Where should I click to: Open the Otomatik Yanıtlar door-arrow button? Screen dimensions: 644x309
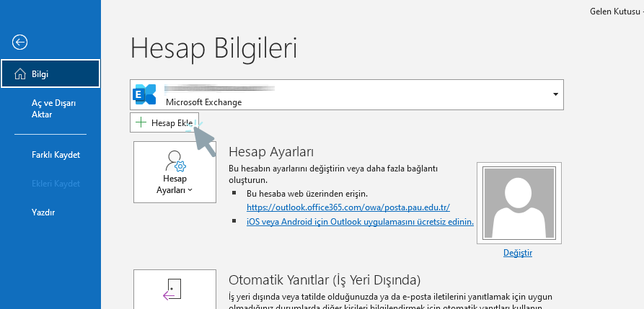pyautogui.click(x=175, y=289)
